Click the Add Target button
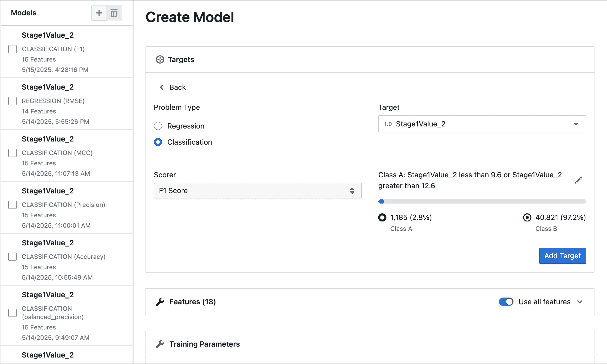 pyautogui.click(x=562, y=256)
